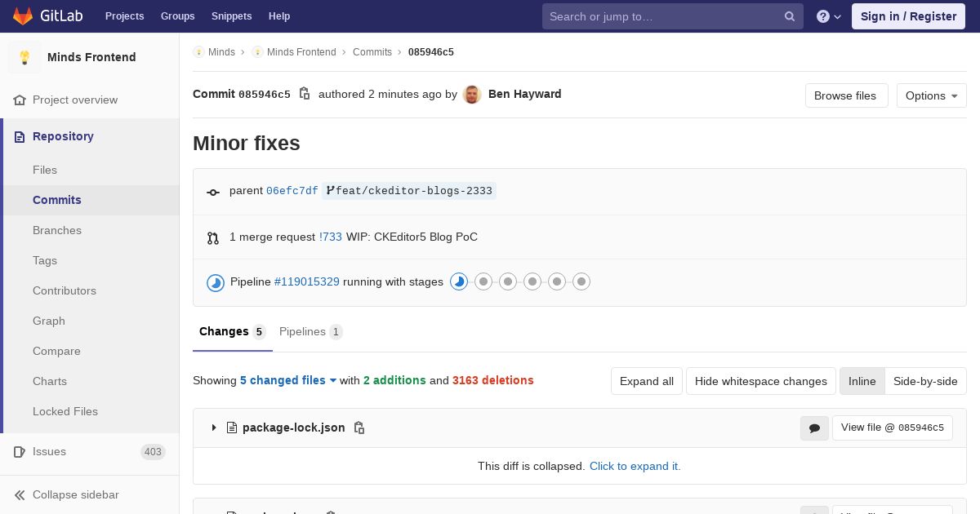Click the package-lock.json file name

coord(294,428)
